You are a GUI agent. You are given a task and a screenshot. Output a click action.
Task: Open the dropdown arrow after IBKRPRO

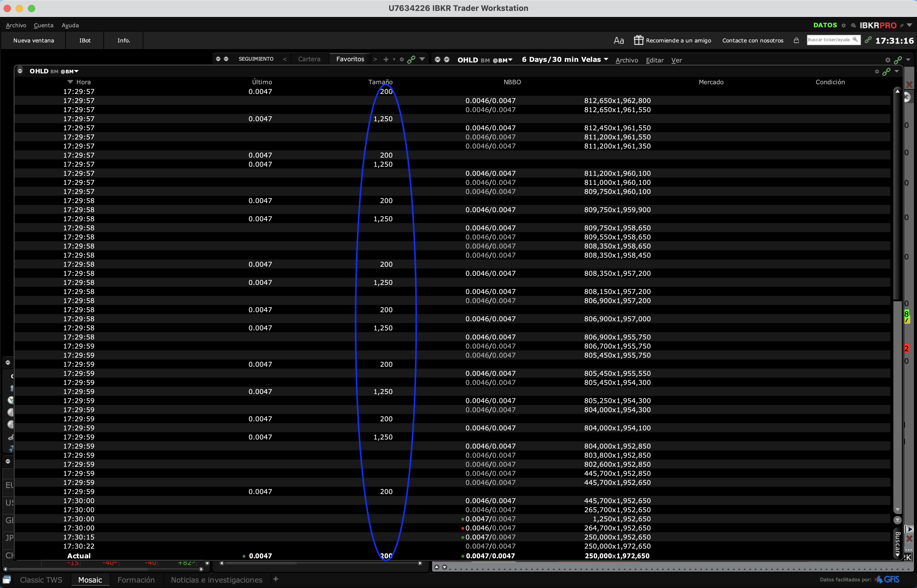910,25
